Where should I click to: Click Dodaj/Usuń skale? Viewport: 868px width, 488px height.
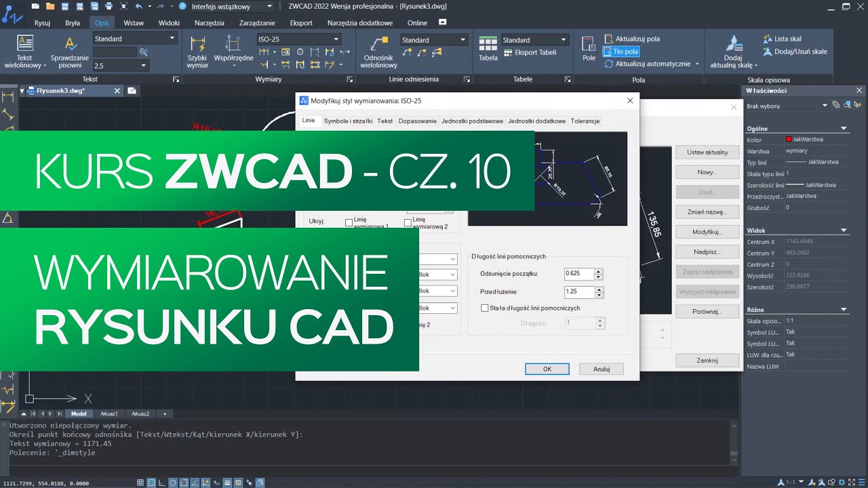[795, 52]
